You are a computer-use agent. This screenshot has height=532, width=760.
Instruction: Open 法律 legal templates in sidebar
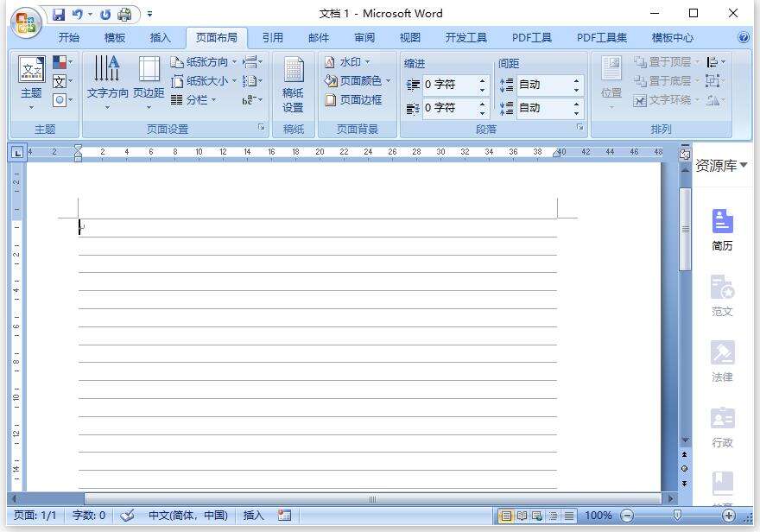click(x=722, y=361)
